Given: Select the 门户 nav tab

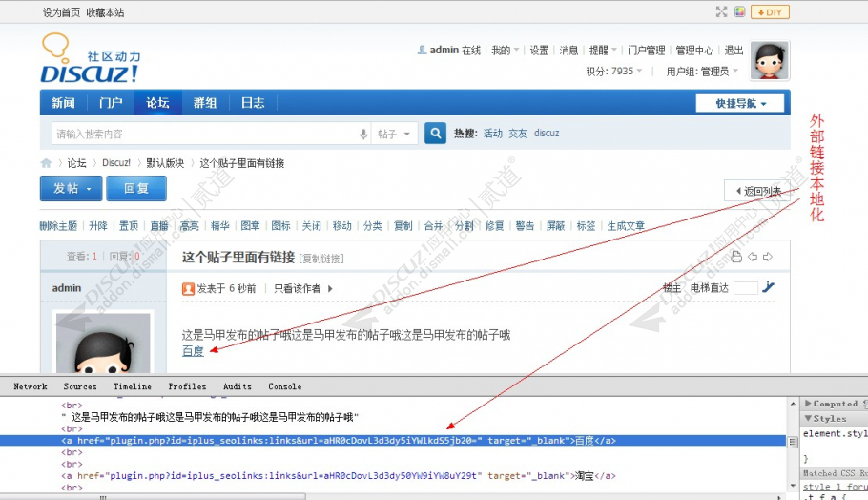Looking at the screenshot, I should tap(111, 102).
